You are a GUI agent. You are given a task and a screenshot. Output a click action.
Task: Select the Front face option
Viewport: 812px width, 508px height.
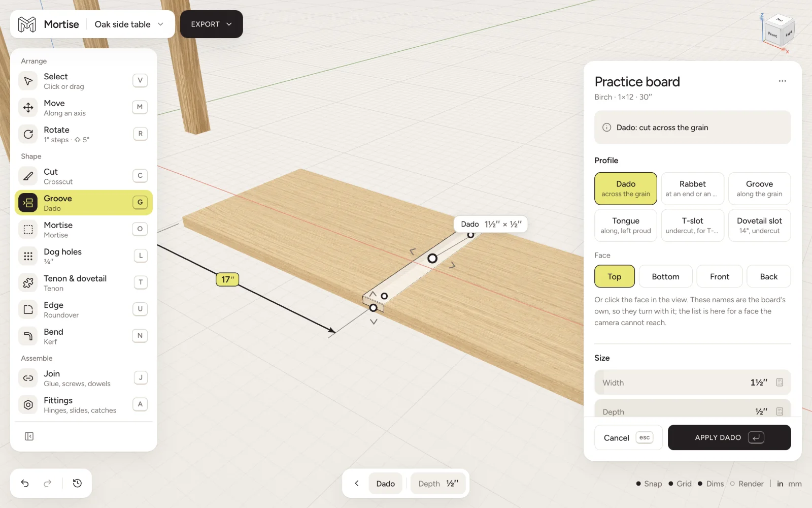[720, 276]
